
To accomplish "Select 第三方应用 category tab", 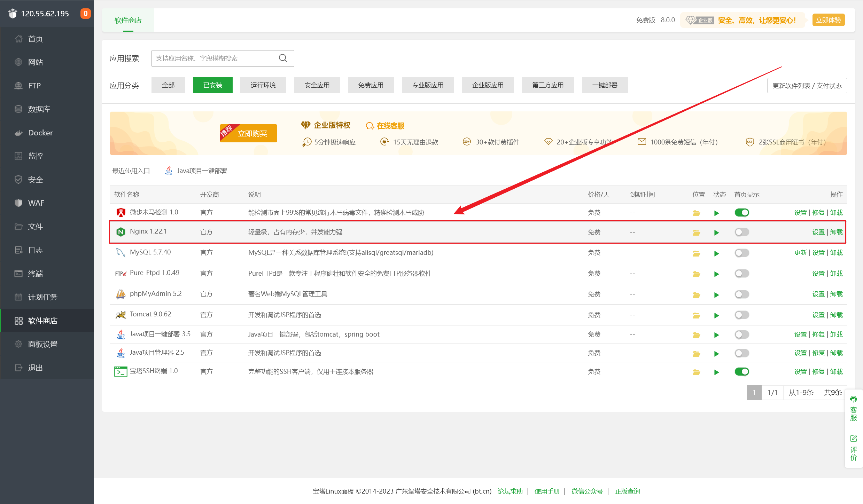I will [548, 85].
